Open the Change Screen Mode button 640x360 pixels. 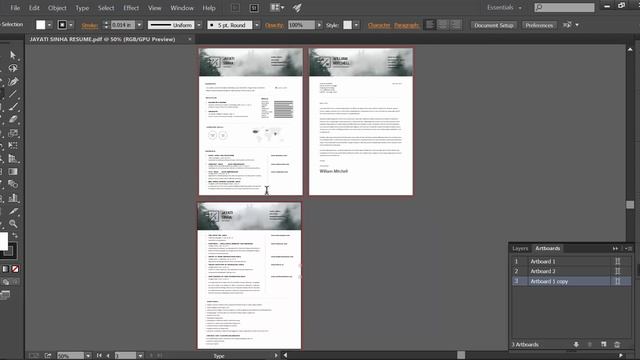pos(5,296)
